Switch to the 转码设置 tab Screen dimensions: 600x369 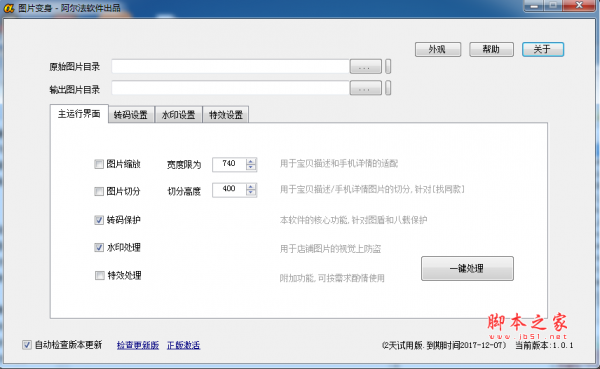click(x=131, y=115)
